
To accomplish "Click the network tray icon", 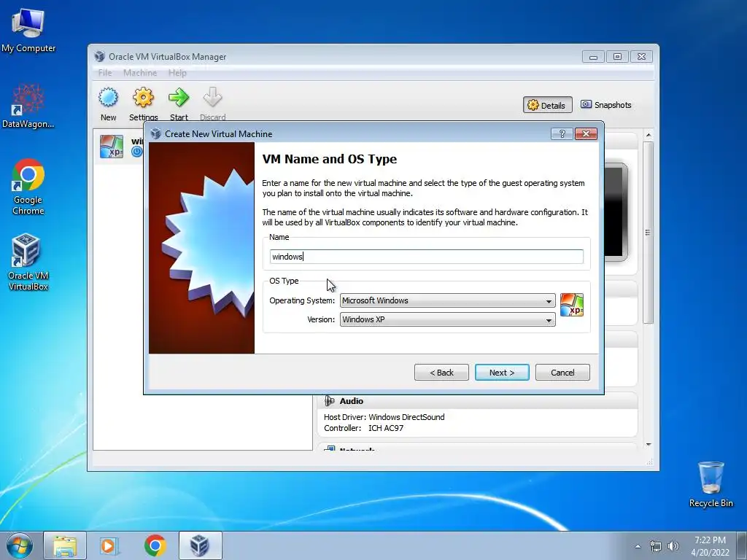I will click(656, 546).
